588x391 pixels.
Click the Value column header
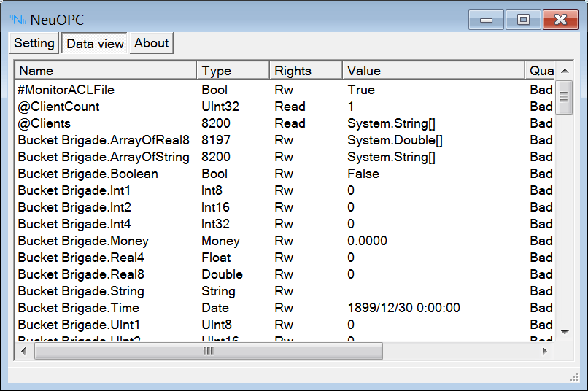433,71
